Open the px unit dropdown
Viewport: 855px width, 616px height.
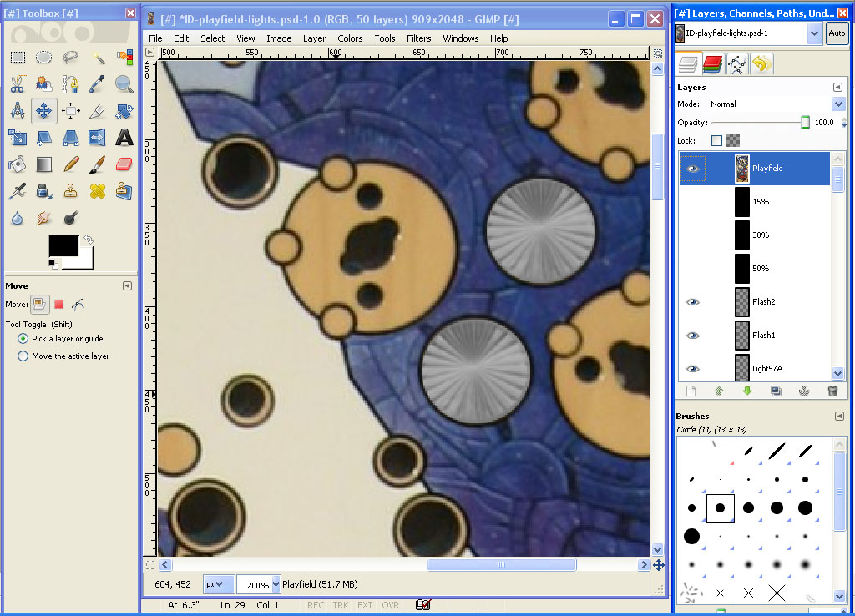coord(220,584)
